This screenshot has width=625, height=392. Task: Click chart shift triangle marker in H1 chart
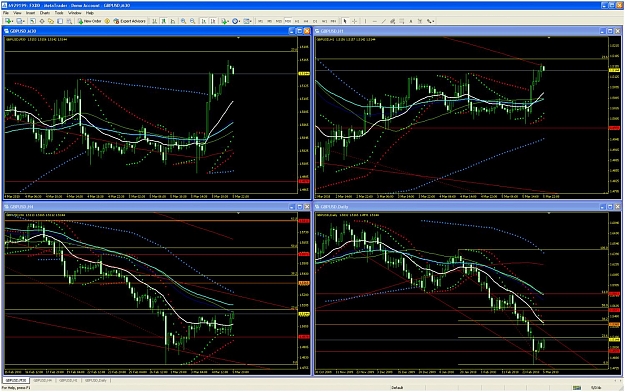(x=549, y=38)
